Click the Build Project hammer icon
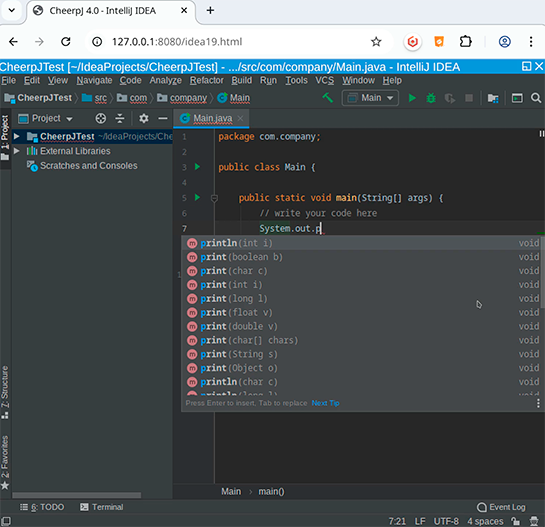The image size is (545, 527). (327, 98)
